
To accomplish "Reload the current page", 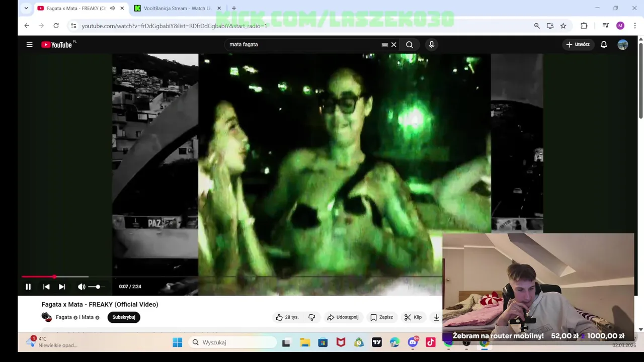I will click(56, 26).
